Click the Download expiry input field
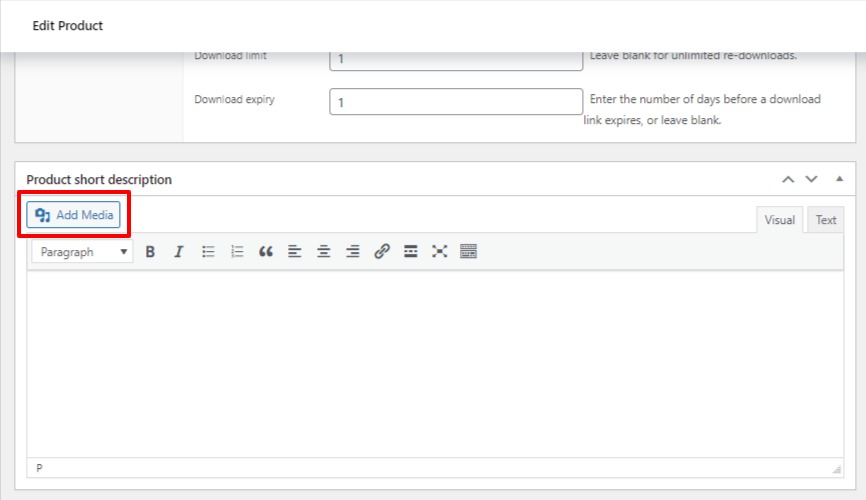This screenshot has width=866, height=500. point(456,102)
